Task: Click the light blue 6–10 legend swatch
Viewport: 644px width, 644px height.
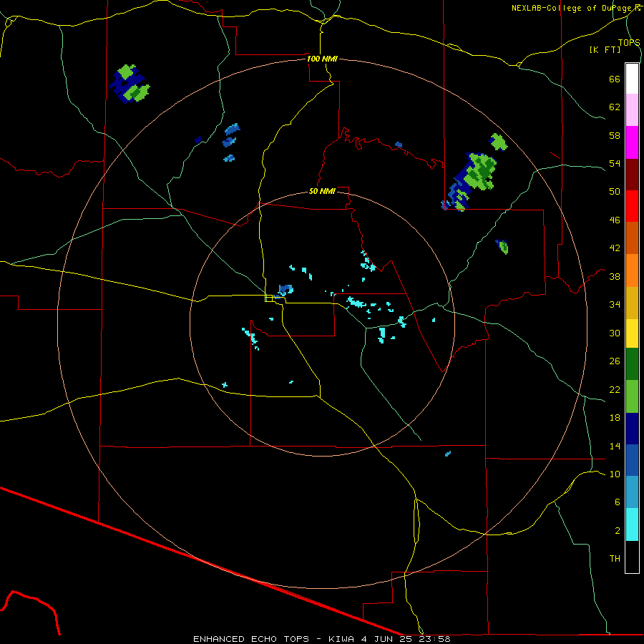Action: tap(632, 492)
